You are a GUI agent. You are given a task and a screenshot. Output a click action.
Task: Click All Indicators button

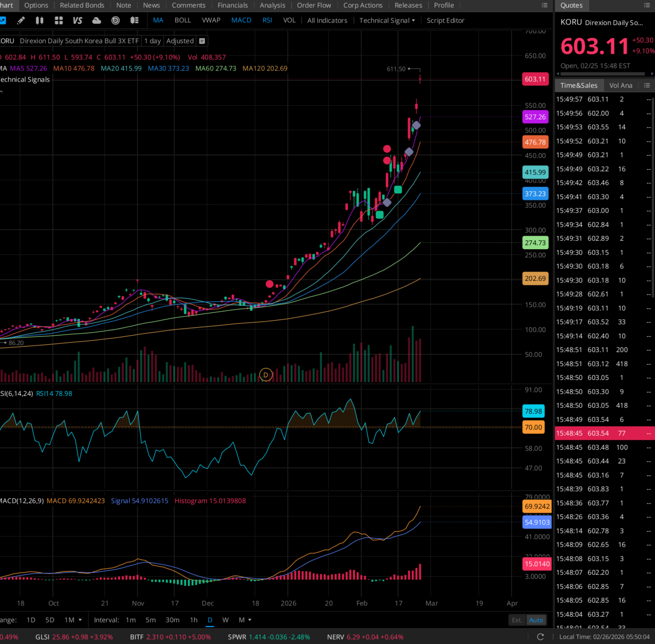click(327, 20)
